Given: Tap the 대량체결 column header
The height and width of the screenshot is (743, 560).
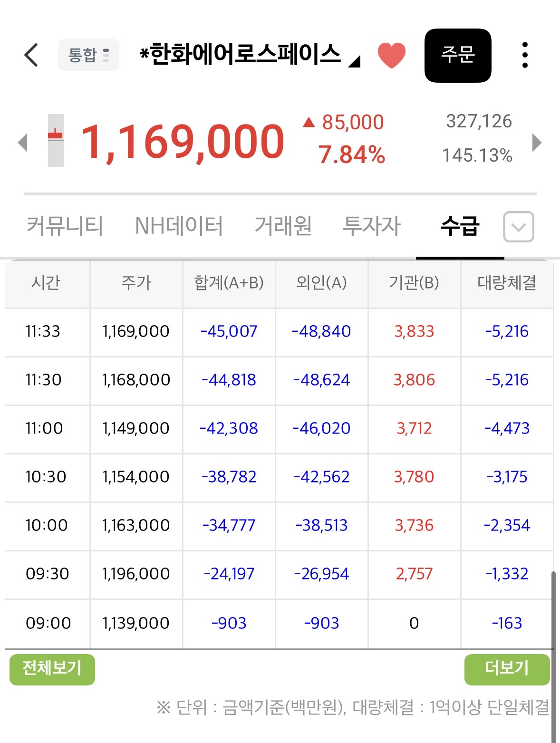Looking at the screenshot, I should click(x=507, y=283).
